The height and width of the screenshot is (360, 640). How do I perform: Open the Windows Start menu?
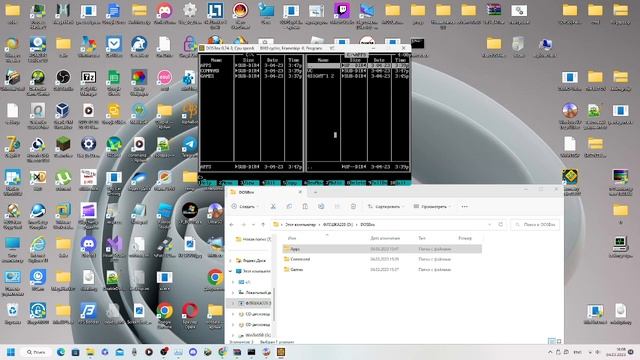pyautogui.click(x=11, y=352)
